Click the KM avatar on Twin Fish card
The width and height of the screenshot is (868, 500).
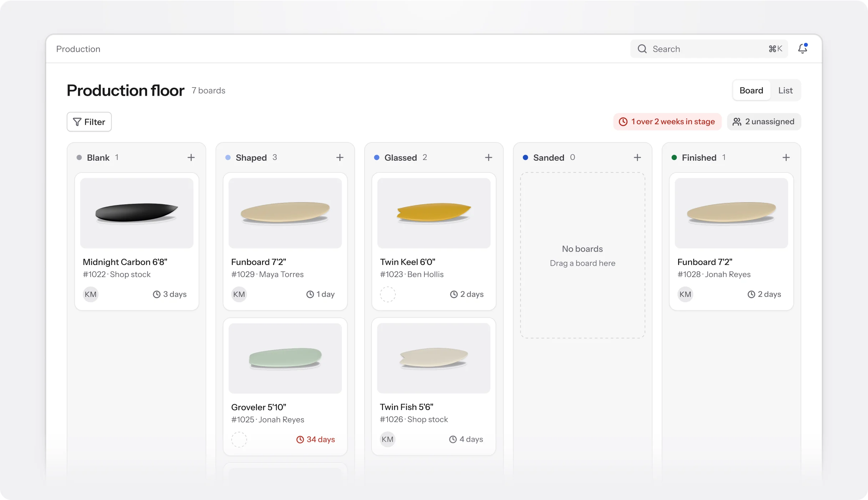pyautogui.click(x=388, y=439)
